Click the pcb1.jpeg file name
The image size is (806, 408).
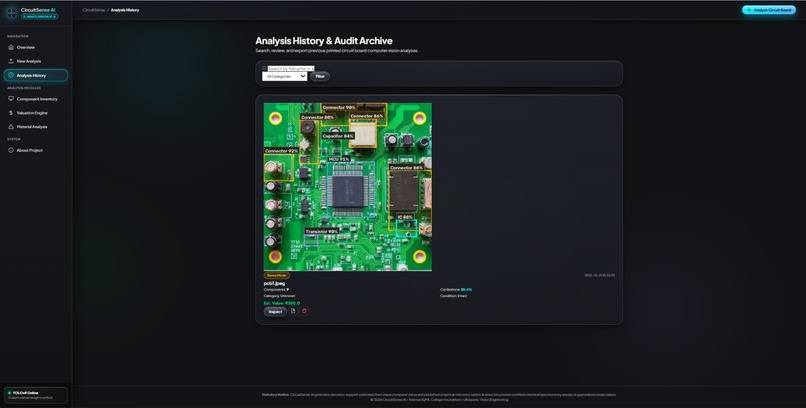coord(274,283)
